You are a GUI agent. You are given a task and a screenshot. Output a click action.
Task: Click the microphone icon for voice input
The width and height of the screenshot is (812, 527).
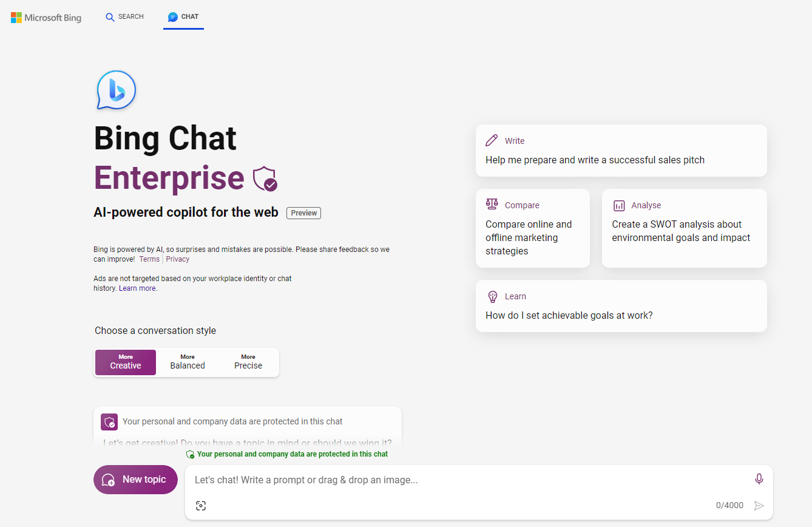759,479
